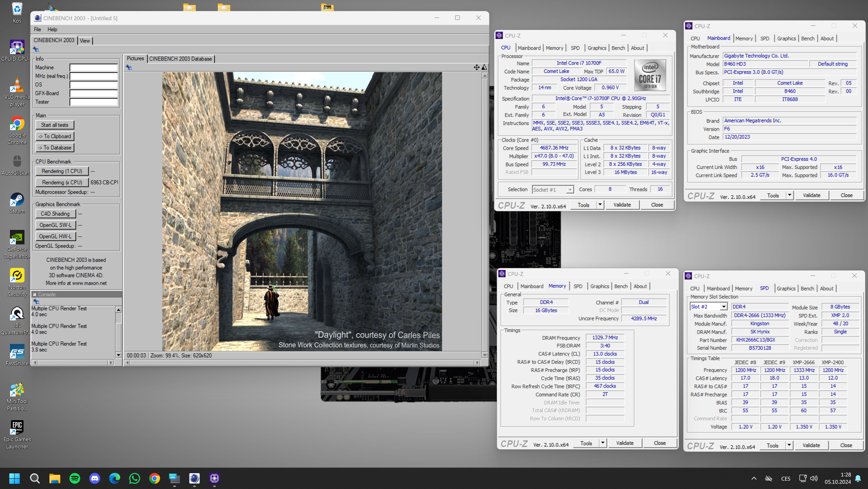Click the To Database button
Screen dimensions: 868x489
[x=55, y=147]
